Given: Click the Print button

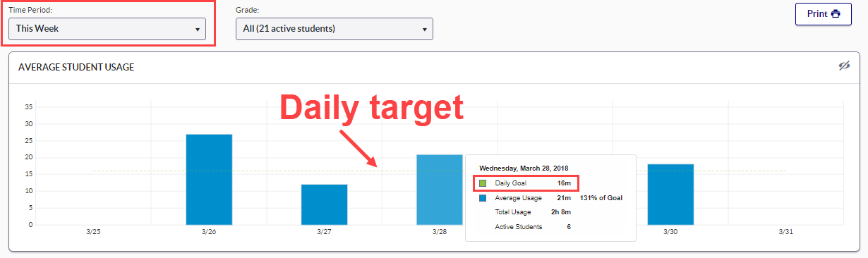Looking at the screenshot, I should tap(824, 13).
